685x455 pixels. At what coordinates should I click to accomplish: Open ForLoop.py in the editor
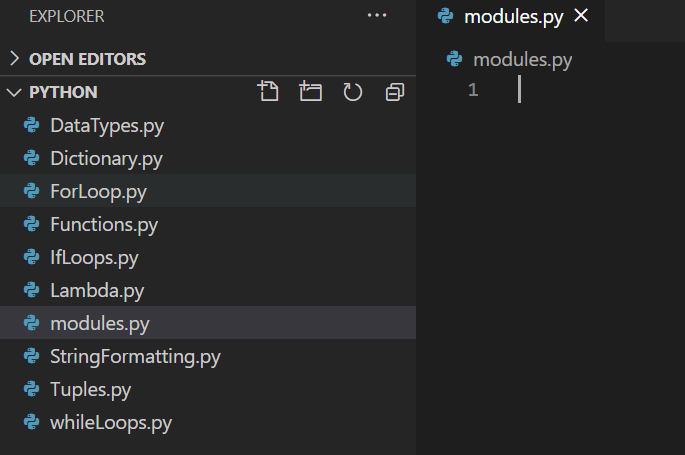[98, 191]
